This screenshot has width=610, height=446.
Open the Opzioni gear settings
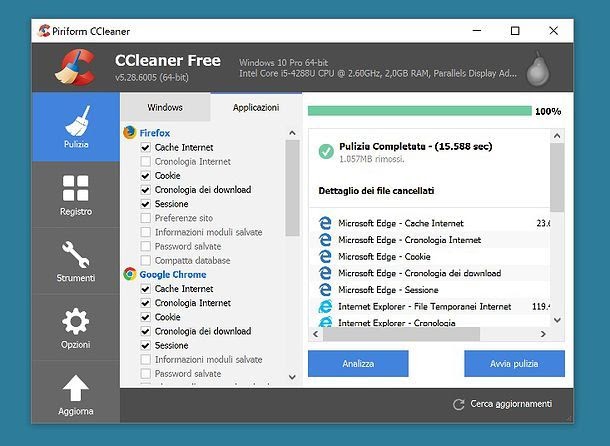tap(75, 321)
